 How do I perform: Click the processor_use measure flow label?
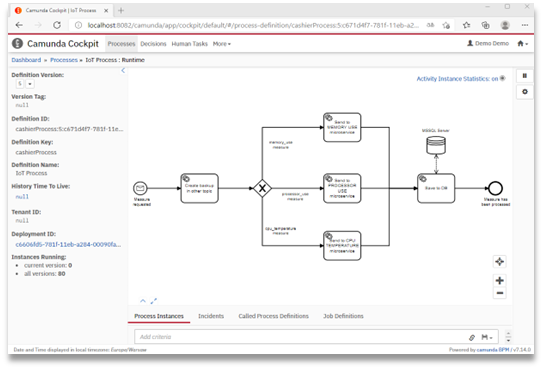click(x=295, y=196)
